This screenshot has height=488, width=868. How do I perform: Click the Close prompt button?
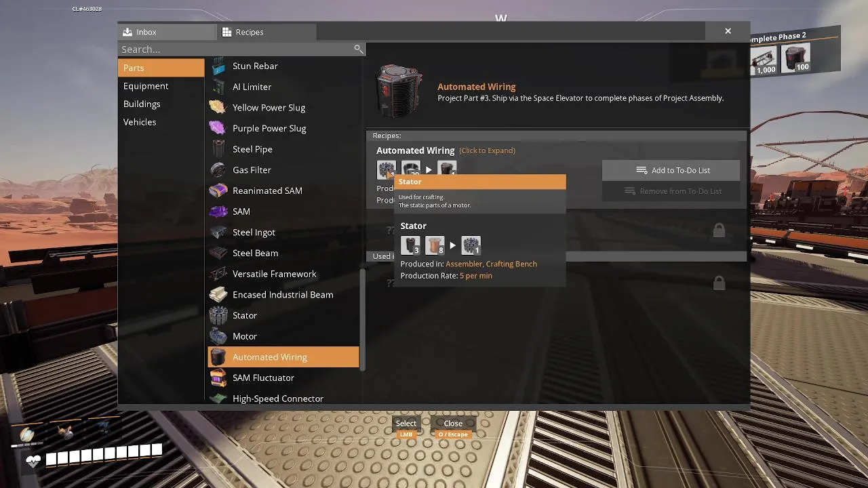tap(452, 427)
